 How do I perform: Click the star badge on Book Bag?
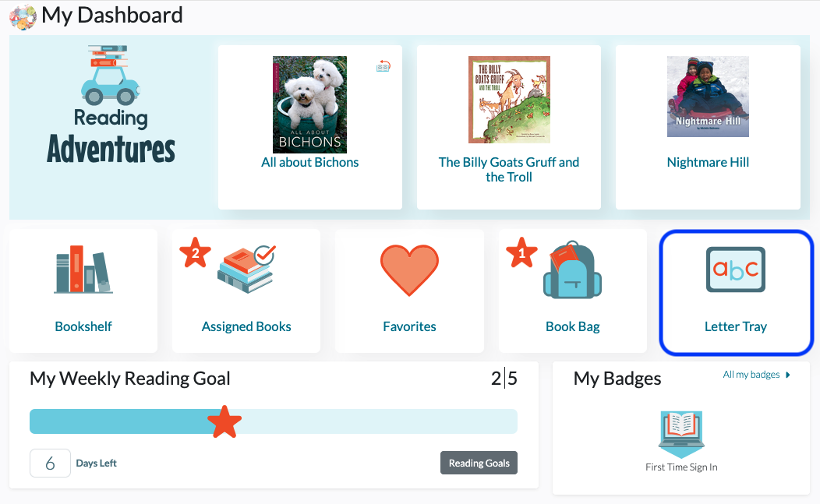[521, 252]
